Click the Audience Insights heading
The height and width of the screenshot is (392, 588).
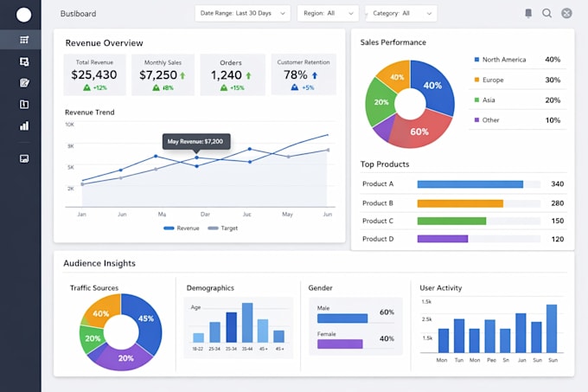click(99, 263)
